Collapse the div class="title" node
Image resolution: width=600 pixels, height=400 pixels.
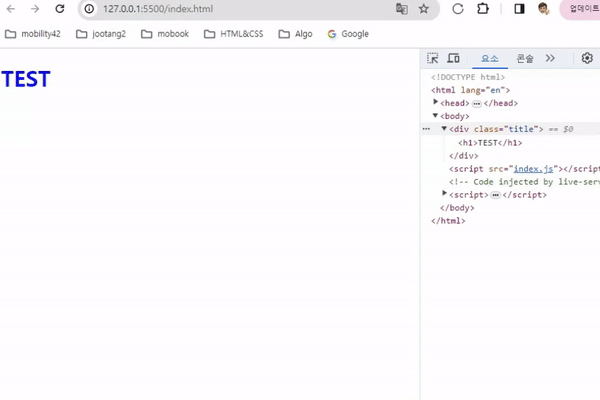click(444, 129)
